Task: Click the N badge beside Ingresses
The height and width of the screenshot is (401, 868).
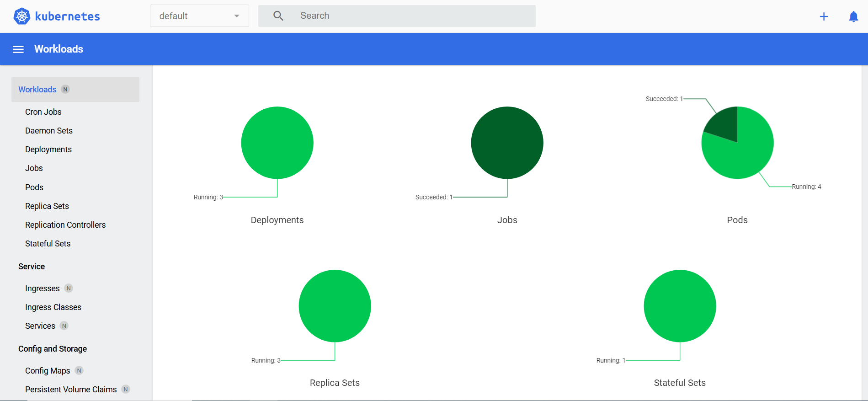Action: point(69,288)
